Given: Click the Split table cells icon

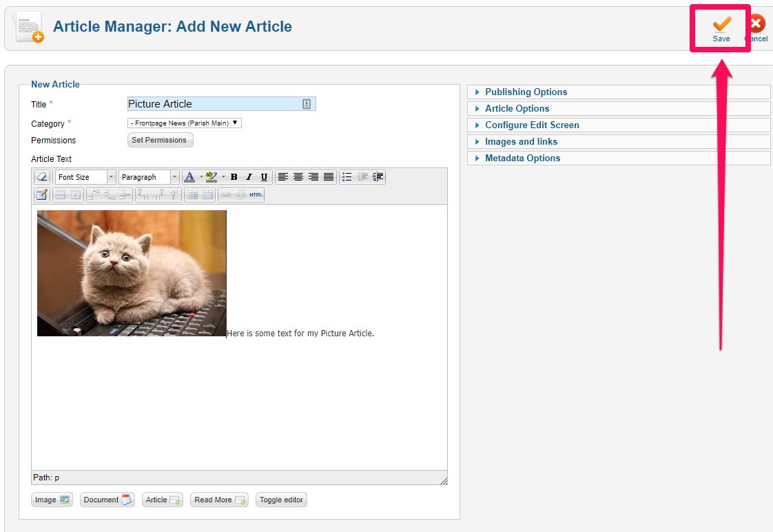Looking at the screenshot, I should (192, 195).
